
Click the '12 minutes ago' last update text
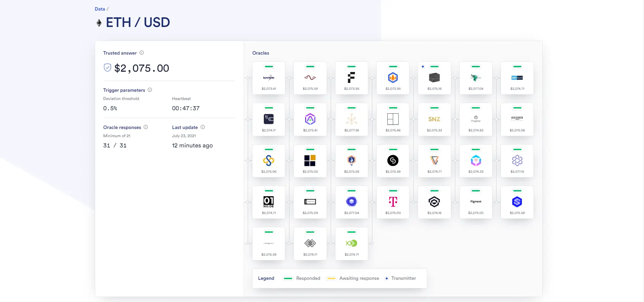coord(192,145)
